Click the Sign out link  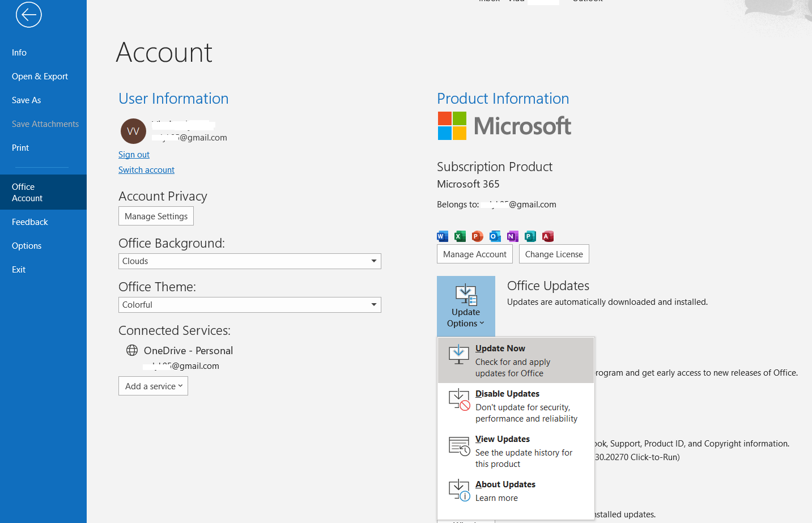point(134,155)
